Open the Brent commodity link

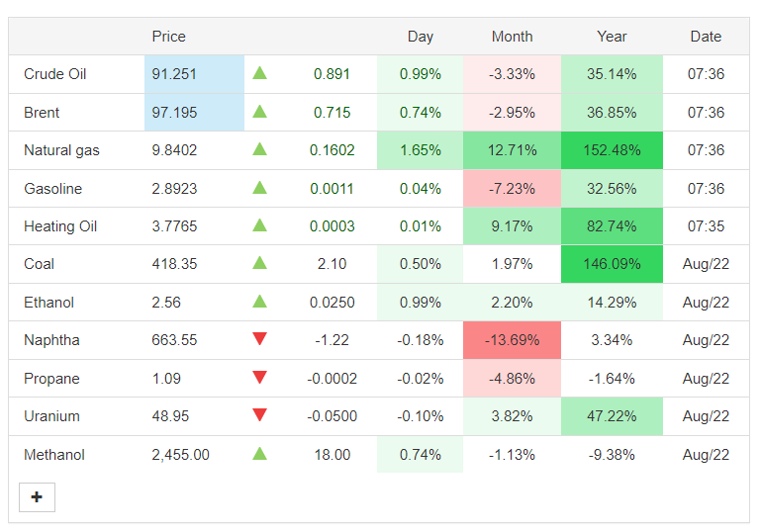(42, 113)
